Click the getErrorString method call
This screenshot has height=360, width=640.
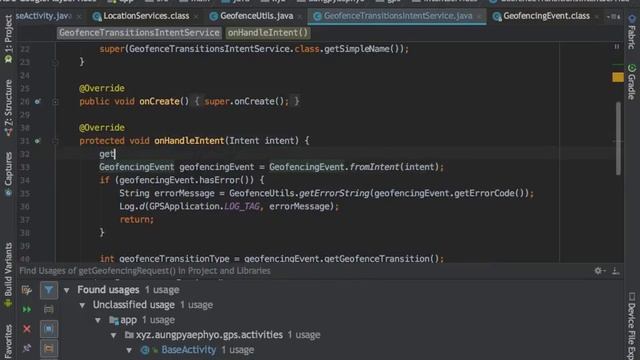click(334, 193)
